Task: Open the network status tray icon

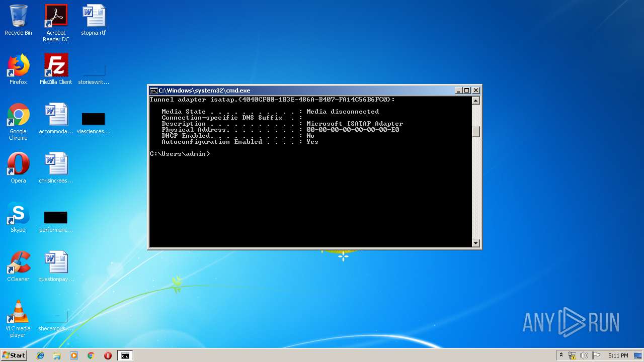Action: [x=572, y=355]
